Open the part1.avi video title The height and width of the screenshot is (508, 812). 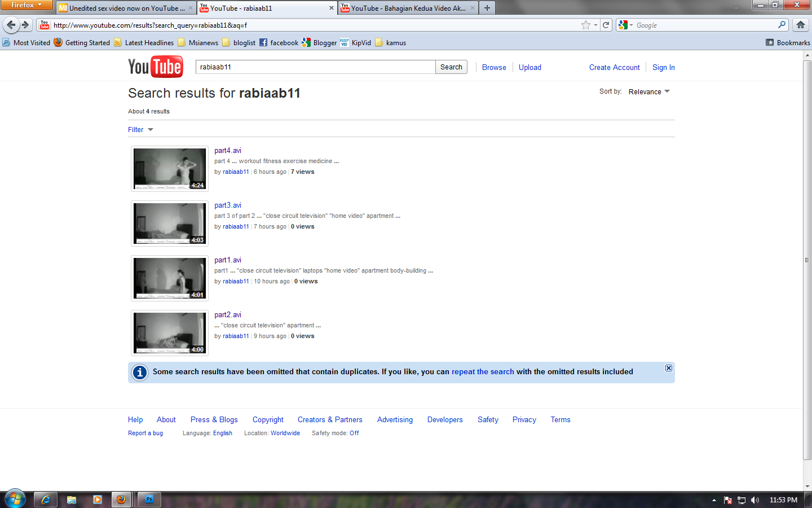(228, 260)
